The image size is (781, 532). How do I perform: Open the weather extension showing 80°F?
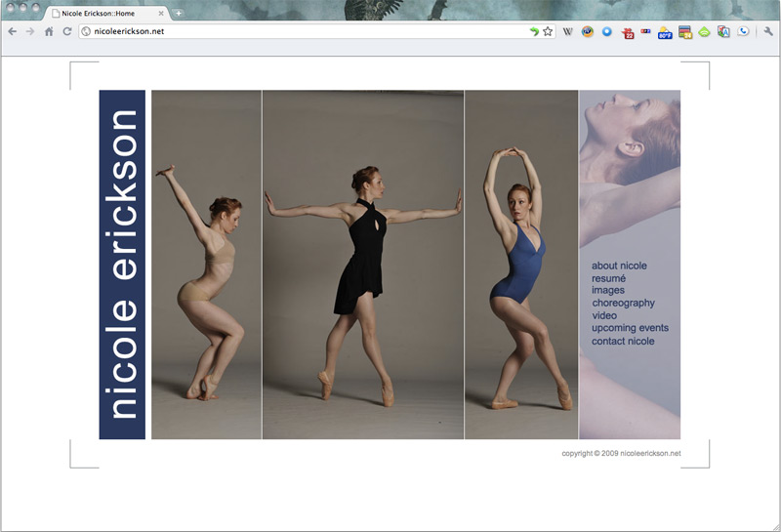tap(665, 32)
